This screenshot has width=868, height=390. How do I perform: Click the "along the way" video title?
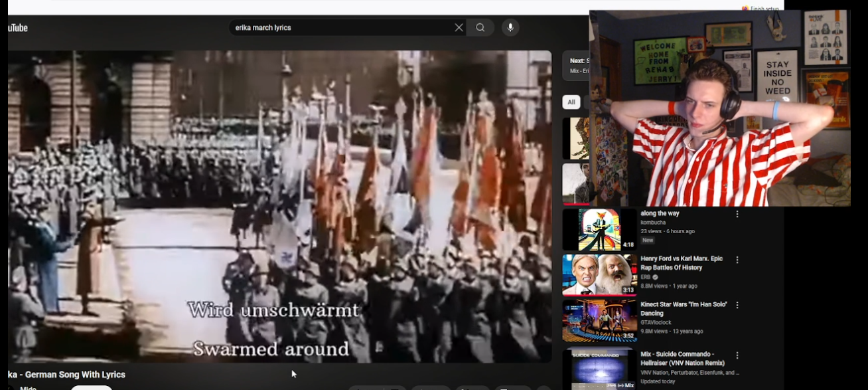[x=660, y=213]
